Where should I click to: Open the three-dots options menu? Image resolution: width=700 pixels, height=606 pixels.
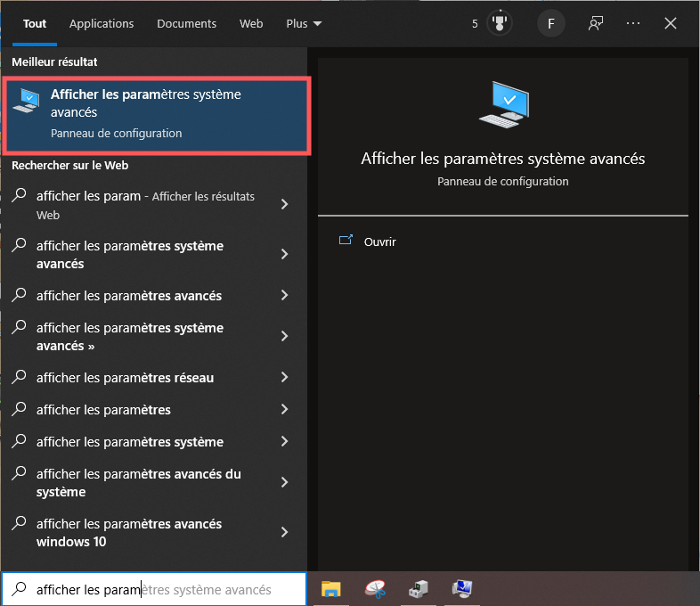click(633, 23)
